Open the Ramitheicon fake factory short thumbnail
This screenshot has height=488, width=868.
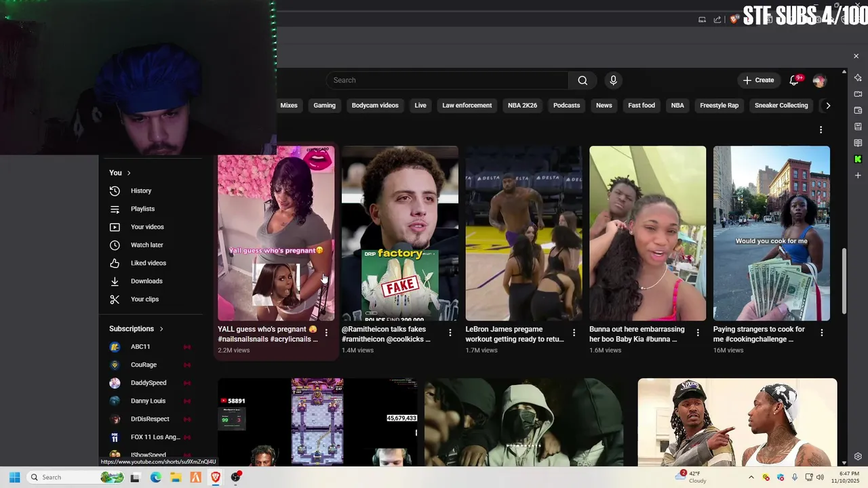pos(400,233)
